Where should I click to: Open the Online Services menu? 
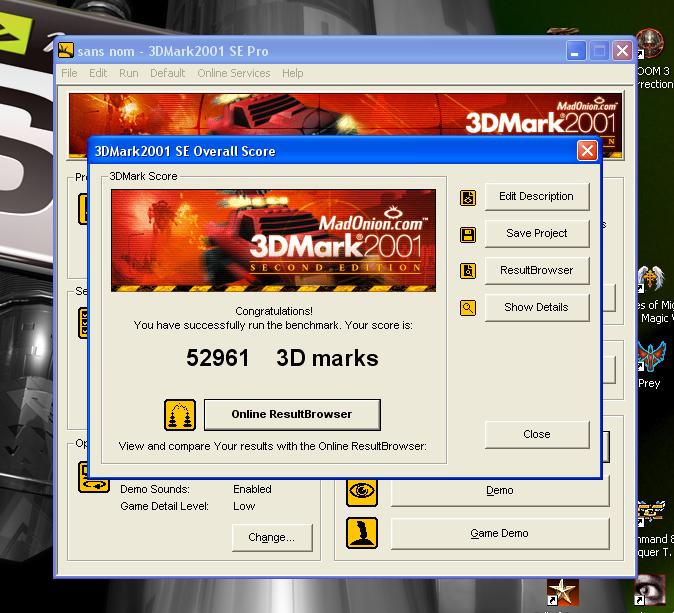(234, 74)
